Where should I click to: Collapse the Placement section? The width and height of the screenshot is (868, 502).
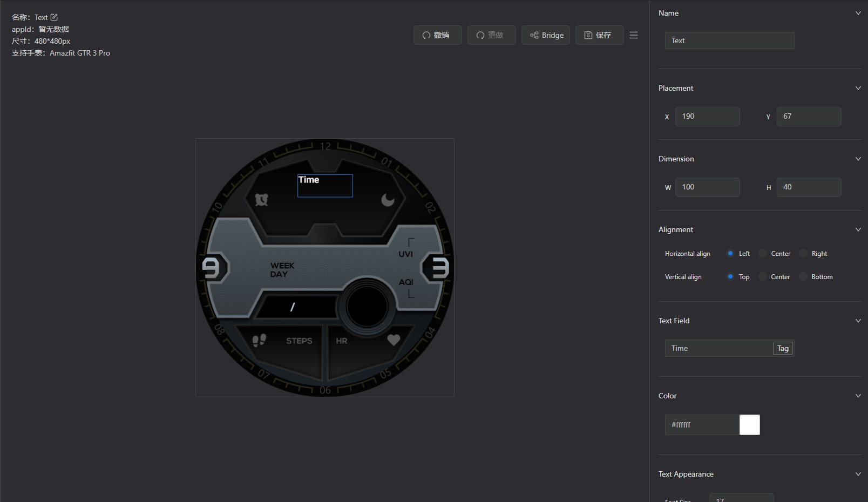pyautogui.click(x=858, y=88)
